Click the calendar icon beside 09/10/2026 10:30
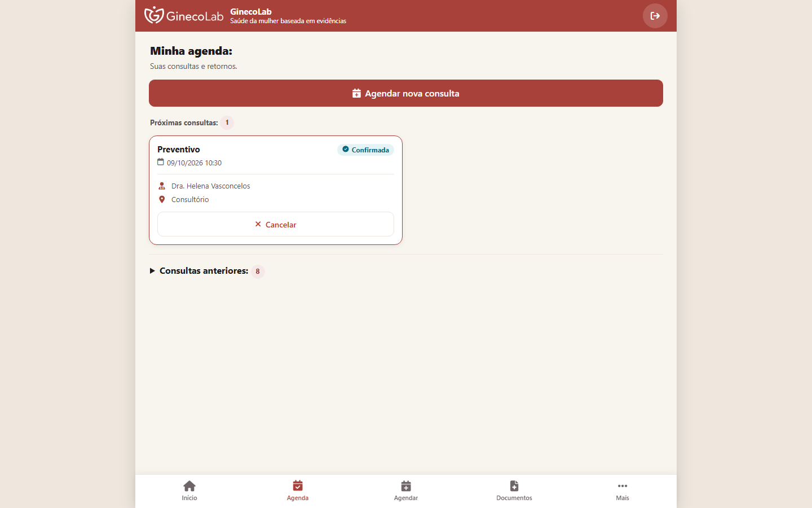 (x=161, y=162)
